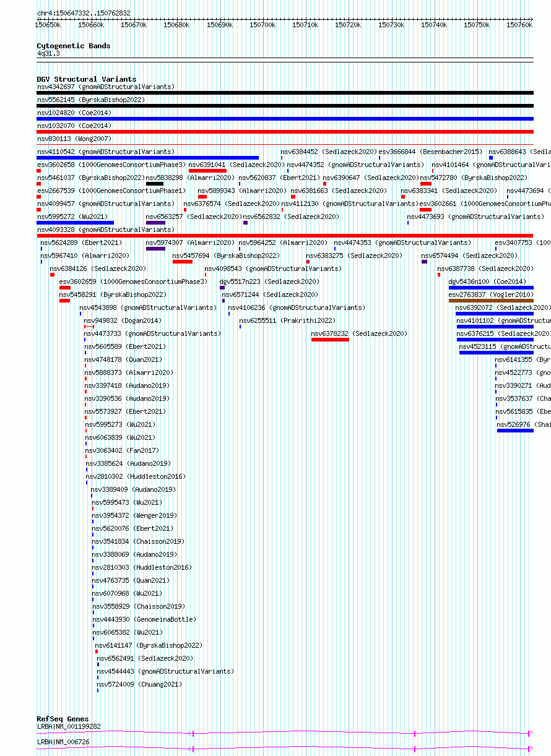This screenshot has width=551, height=756.
Task: Open the DGV Structural Variants track title
Action: click(87, 79)
